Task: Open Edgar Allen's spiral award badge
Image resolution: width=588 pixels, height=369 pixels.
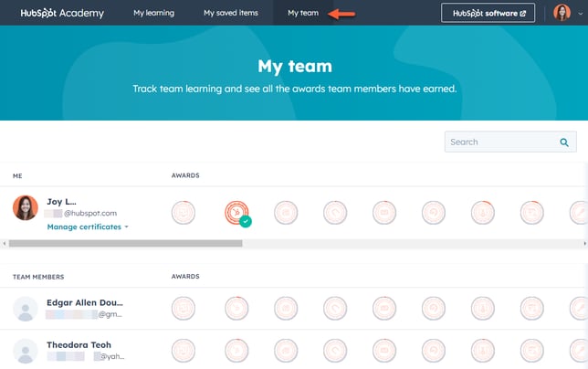Action: click(x=434, y=308)
